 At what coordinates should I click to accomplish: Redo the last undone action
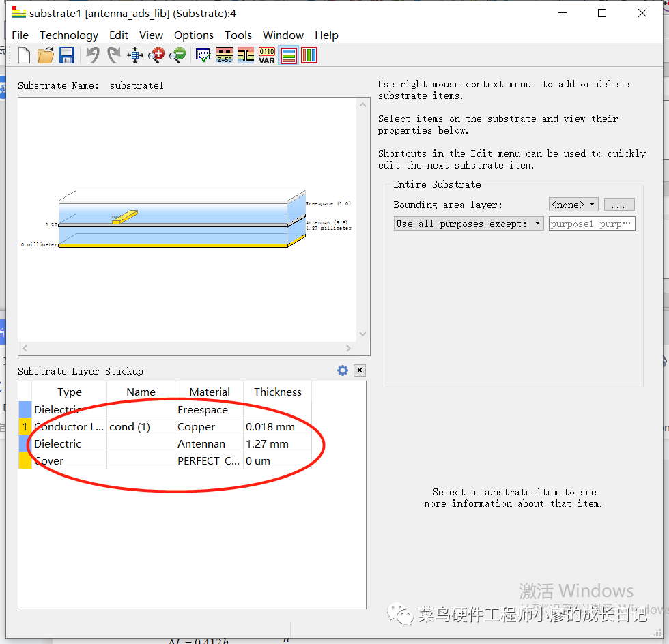coord(113,55)
